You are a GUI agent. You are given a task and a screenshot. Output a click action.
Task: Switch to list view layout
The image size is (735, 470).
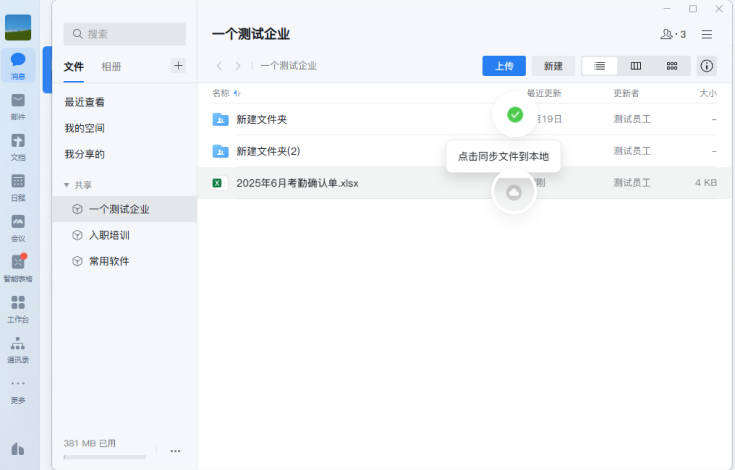pos(599,66)
